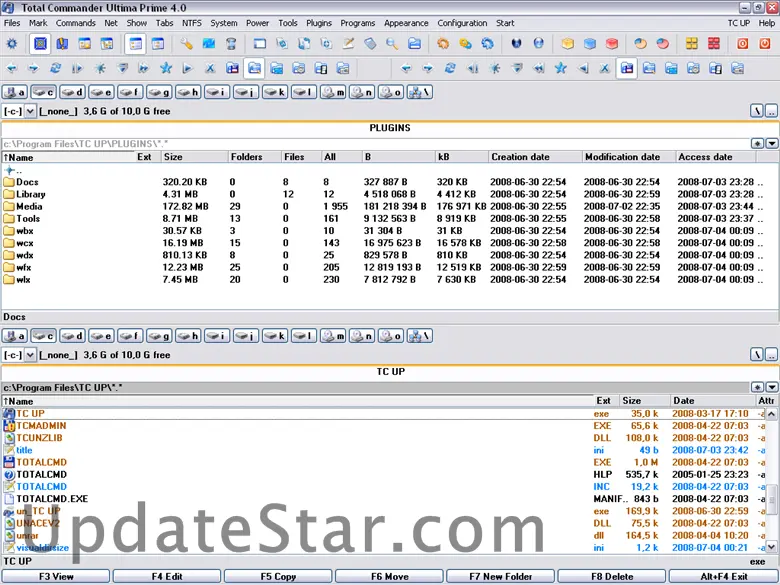780x585 pixels.
Task: Click the orange-blue pie chart icon
Action: [x=641, y=44]
